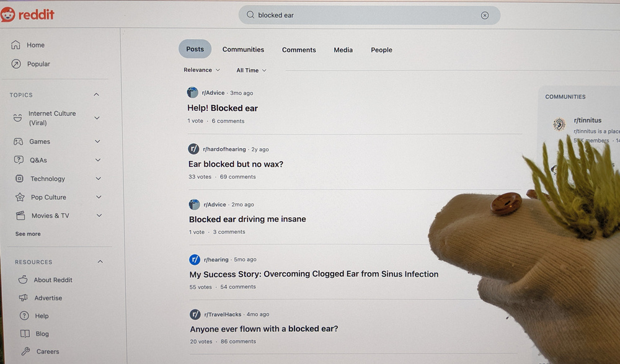Image resolution: width=620 pixels, height=364 pixels.
Task: Click the Careers wrench icon
Action: 25,352
